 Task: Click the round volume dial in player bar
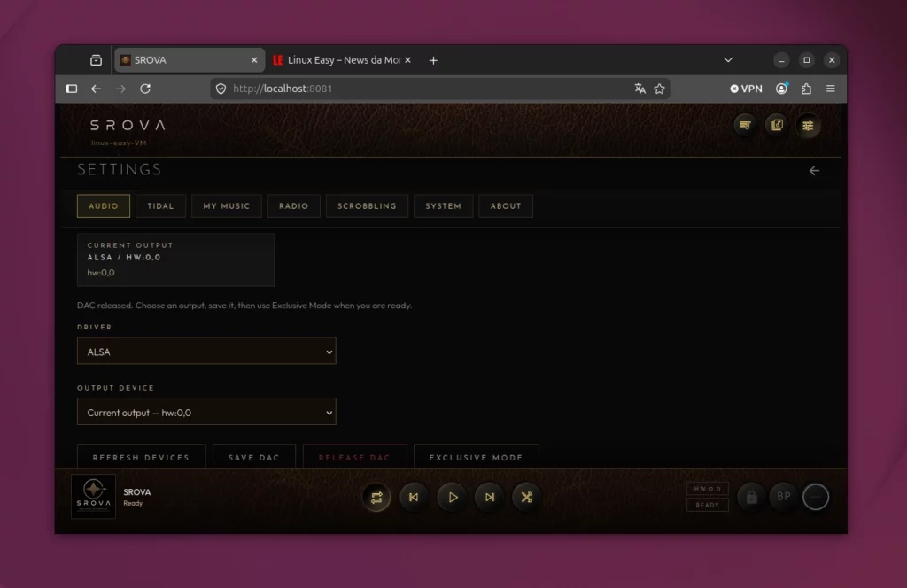tap(816, 497)
